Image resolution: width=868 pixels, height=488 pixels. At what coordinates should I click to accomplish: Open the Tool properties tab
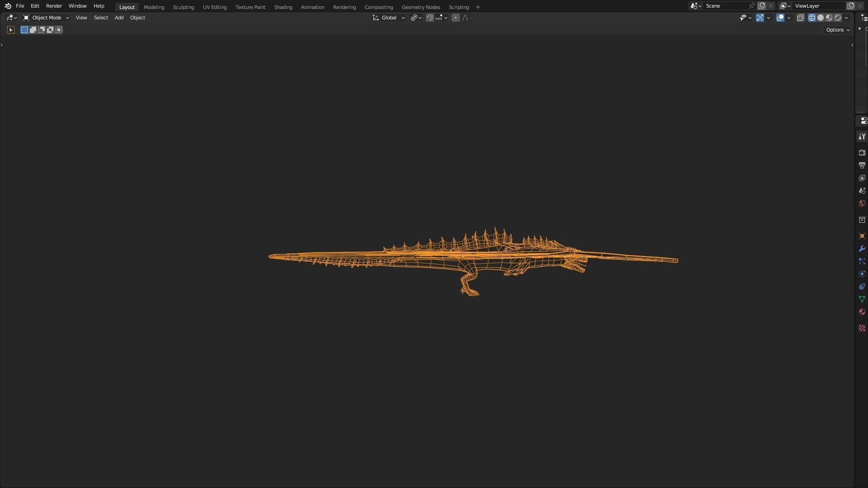(x=862, y=136)
